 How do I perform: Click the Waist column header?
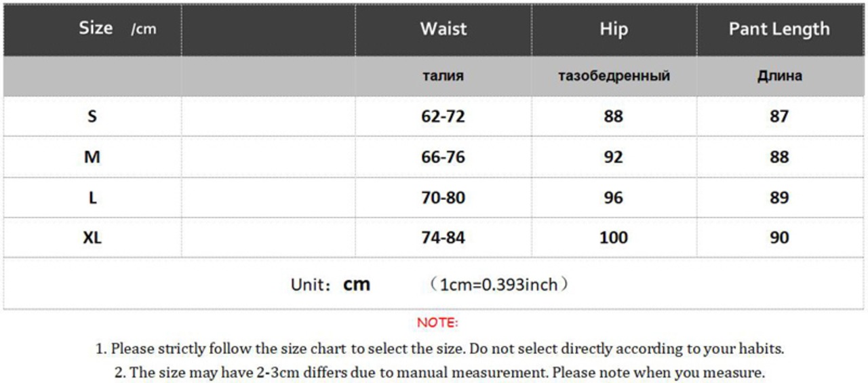443,28
